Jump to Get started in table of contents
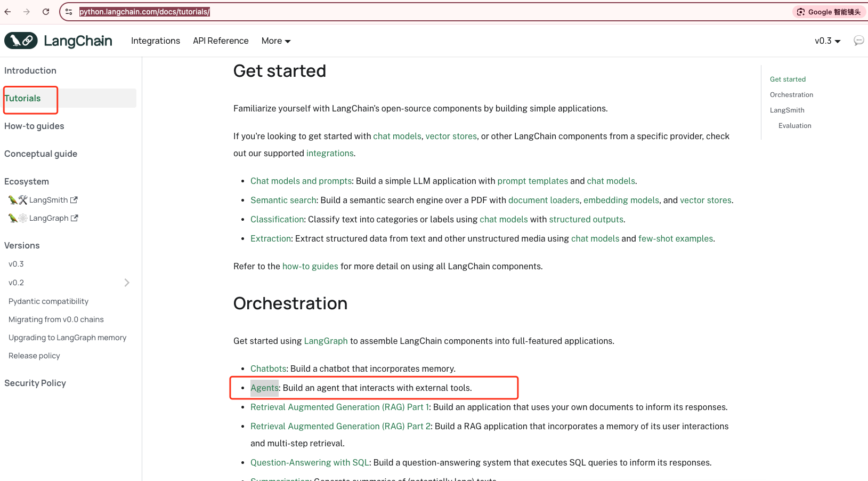 pos(788,79)
